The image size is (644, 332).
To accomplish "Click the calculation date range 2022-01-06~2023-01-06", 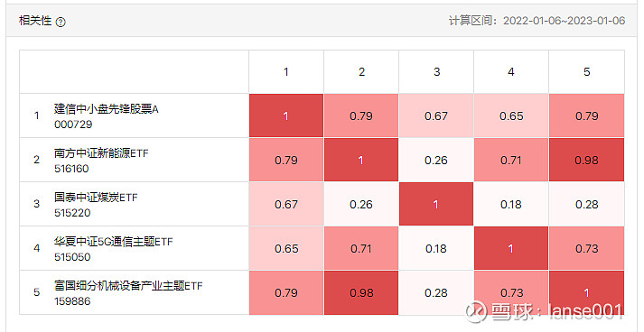I will click(x=565, y=21).
